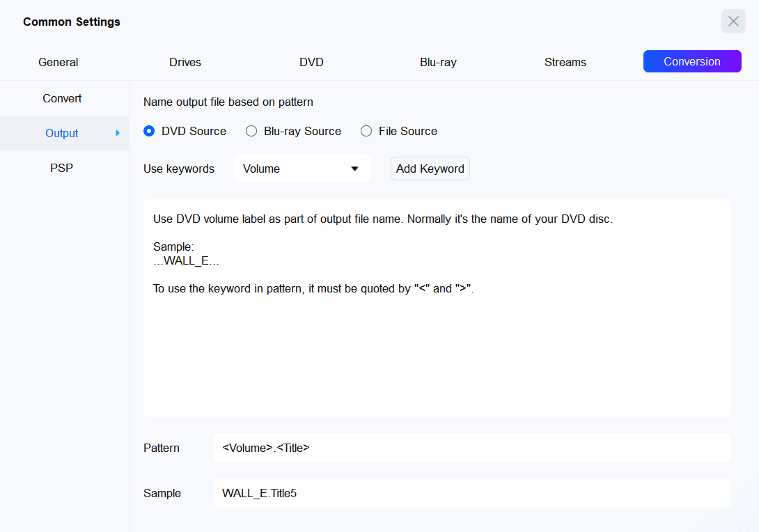
Task: Open the Volume dropdown arrow
Action: coord(354,169)
